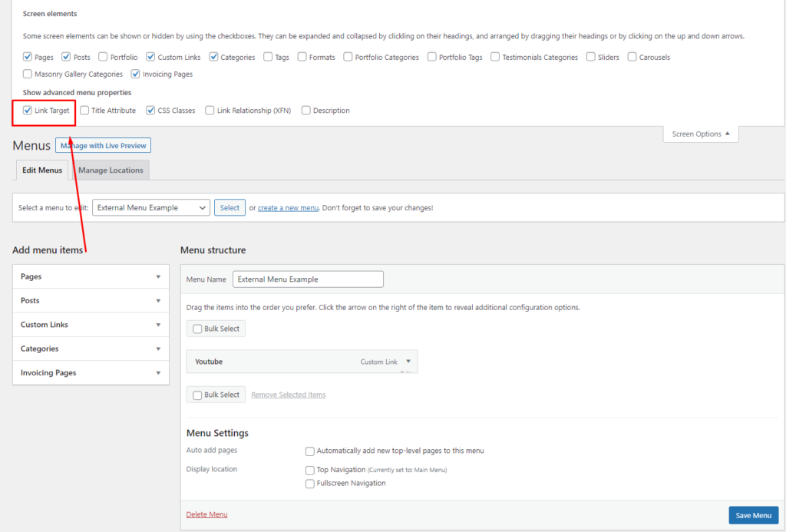Screen dimensions: 786x532
Task: Edit the Menu Name input field
Action: (x=308, y=279)
